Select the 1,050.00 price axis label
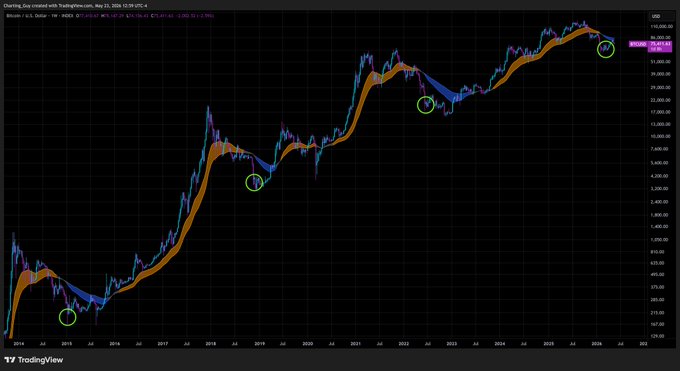The height and width of the screenshot is (371, 680). point(660,239)
